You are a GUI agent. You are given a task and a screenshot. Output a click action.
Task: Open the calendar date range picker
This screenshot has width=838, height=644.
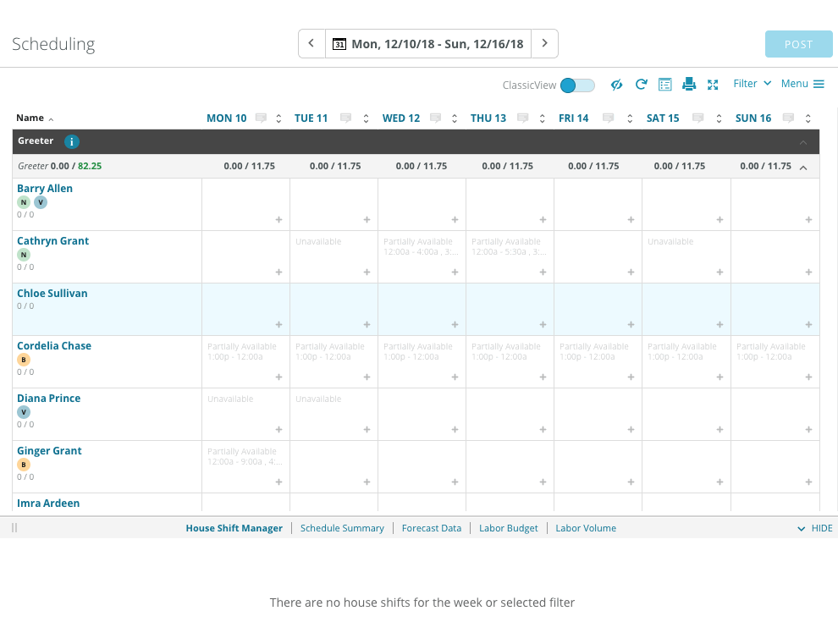(x=428, y=44)
